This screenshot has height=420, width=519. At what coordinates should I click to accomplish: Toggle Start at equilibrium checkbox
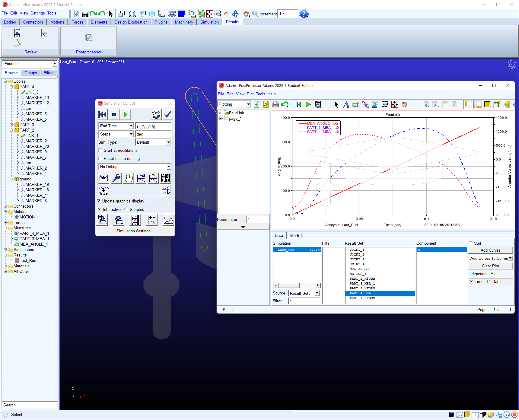[x=100, y=150]
